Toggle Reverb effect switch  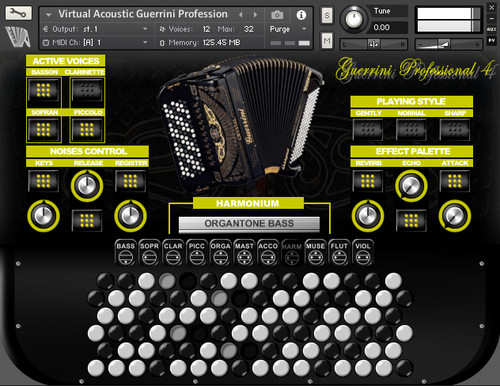[368, 181]
